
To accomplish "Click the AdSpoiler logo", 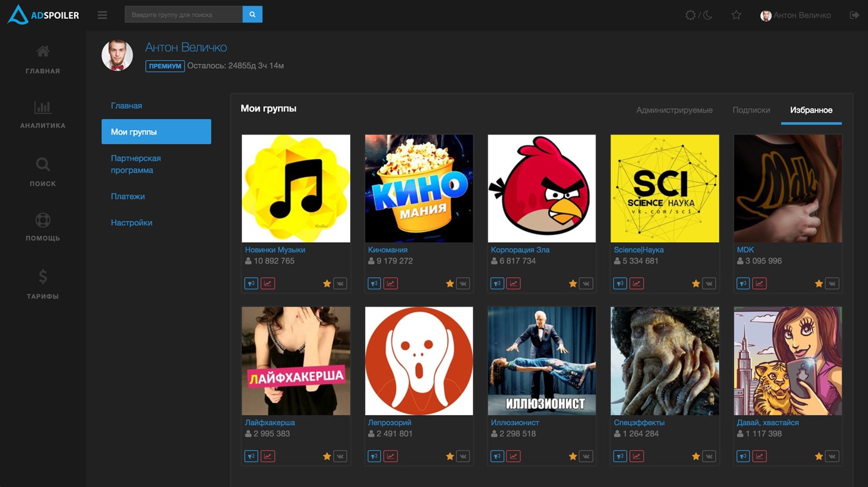I will point(43,15).
